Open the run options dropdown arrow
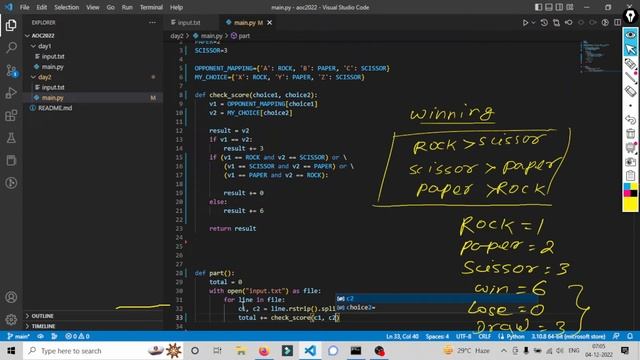 [x=533, y=23]
